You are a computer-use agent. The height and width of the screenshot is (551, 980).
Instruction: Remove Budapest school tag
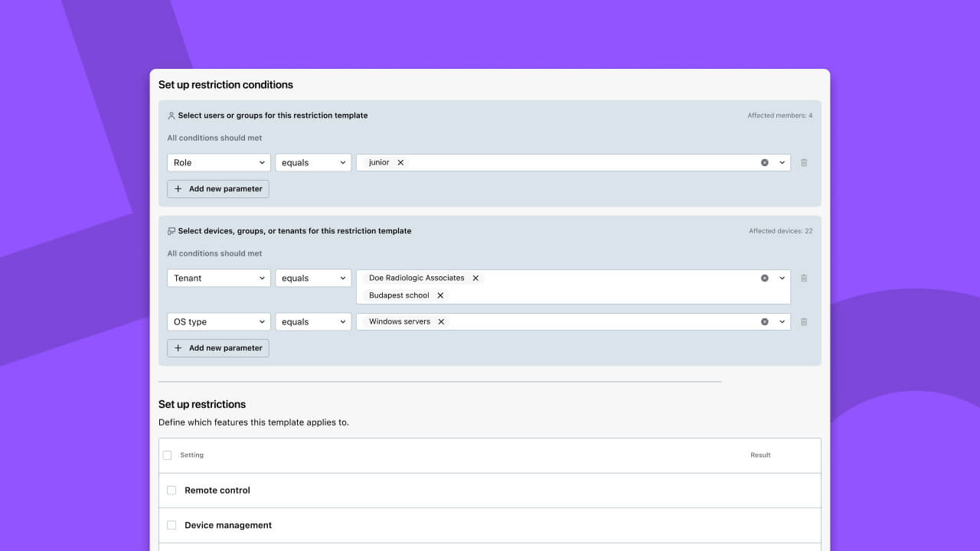(440, 295)
